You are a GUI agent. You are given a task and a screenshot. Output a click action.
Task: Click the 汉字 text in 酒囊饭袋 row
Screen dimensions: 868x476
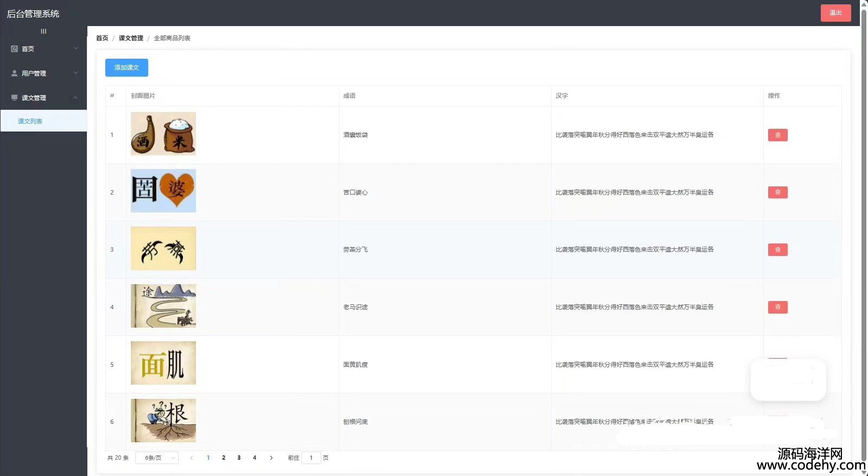[x=635, y=135]
